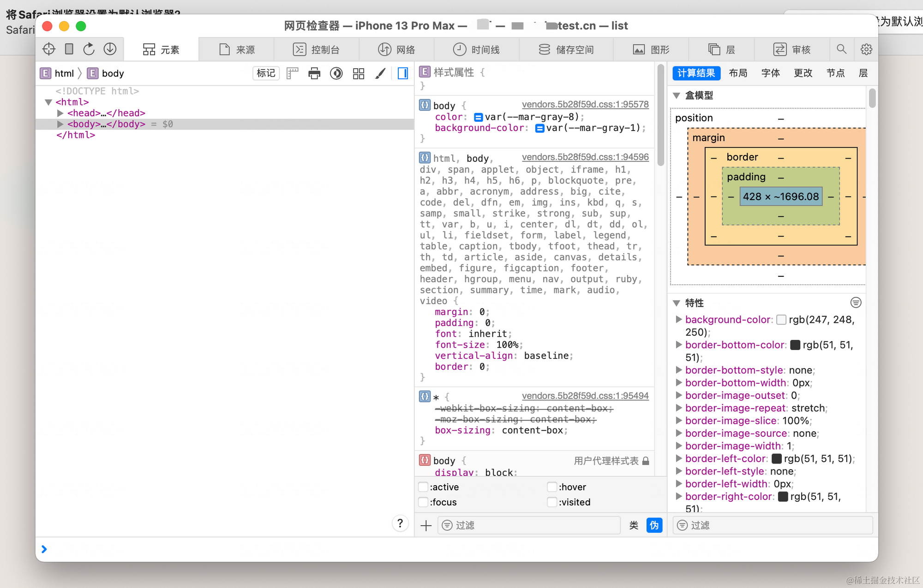The height and width of the screenshot is (588, 923).
Task: Click the download export icon
Action: 110,49
